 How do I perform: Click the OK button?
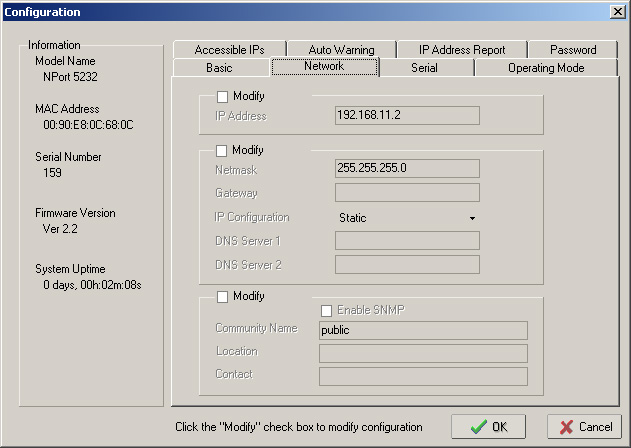(488, 426)
